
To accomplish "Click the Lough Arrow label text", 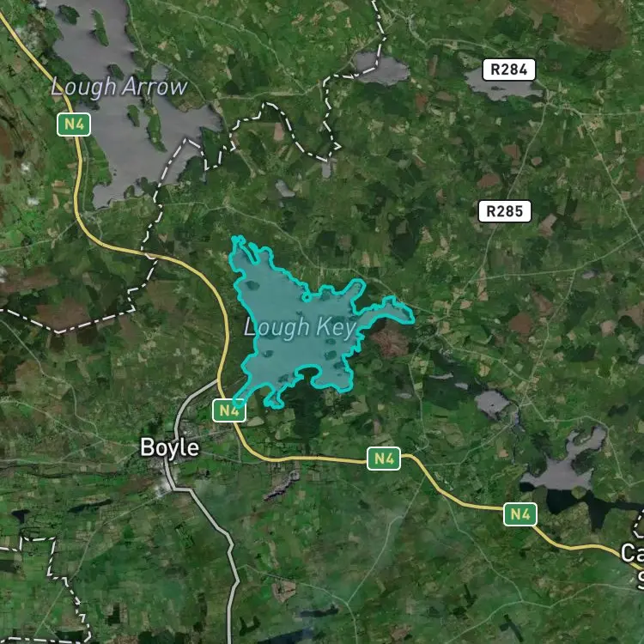I will click(x=119, y=87).
